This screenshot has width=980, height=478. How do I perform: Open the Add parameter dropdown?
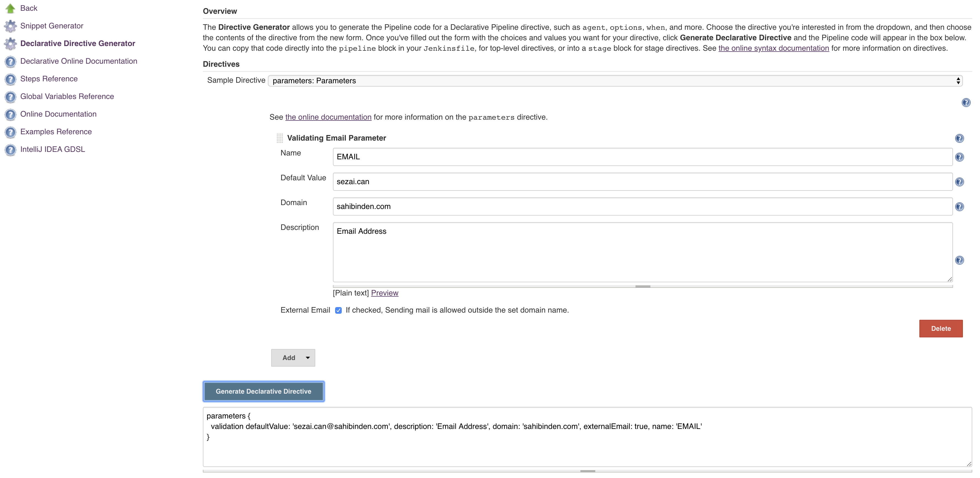click(x=293, y=358)
